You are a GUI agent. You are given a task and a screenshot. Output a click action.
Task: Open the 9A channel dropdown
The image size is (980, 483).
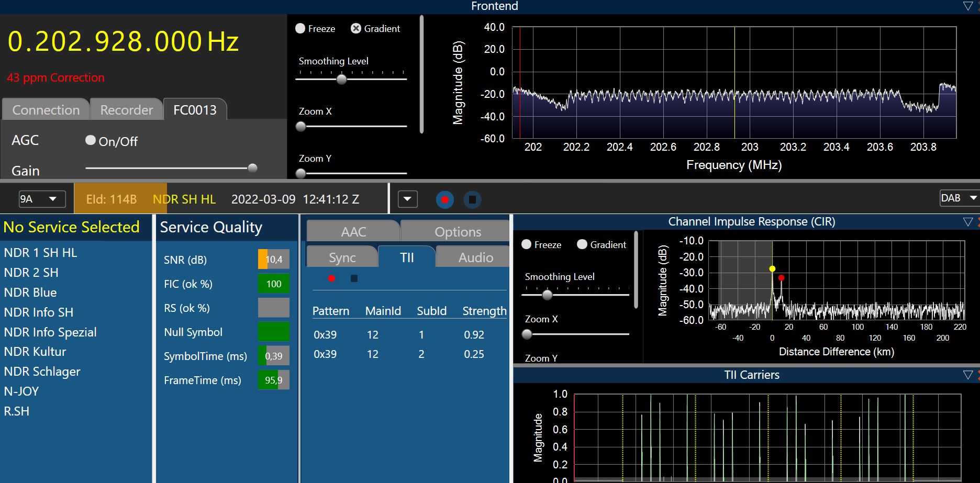click(42, 199)
